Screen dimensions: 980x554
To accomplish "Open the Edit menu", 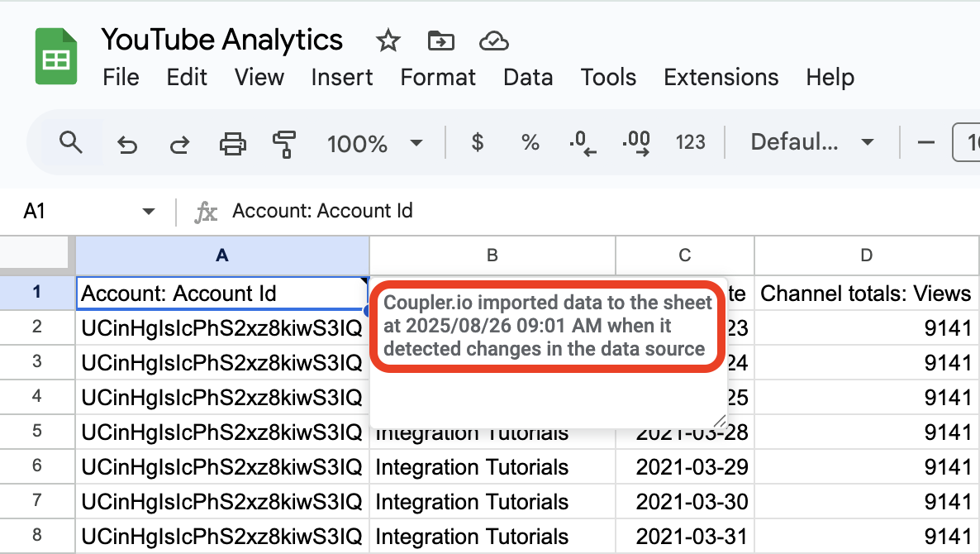I will [186, 78].
